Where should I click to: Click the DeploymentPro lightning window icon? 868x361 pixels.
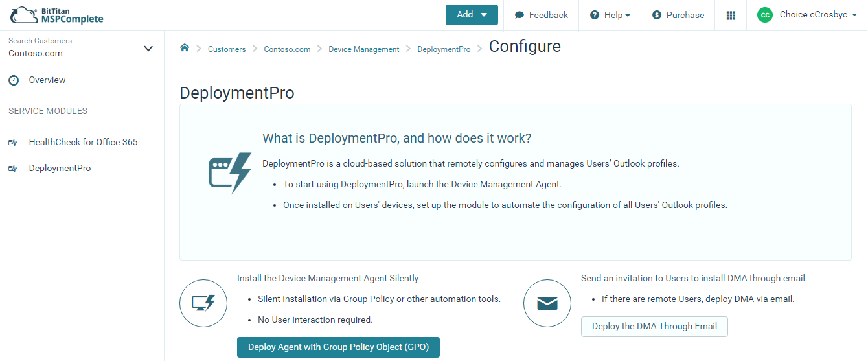point(229,172)
